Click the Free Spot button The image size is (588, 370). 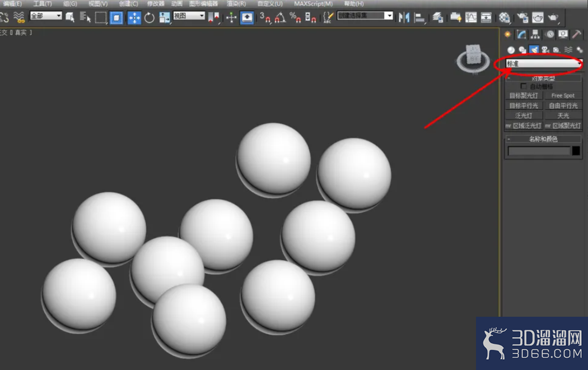pos(563,96)
